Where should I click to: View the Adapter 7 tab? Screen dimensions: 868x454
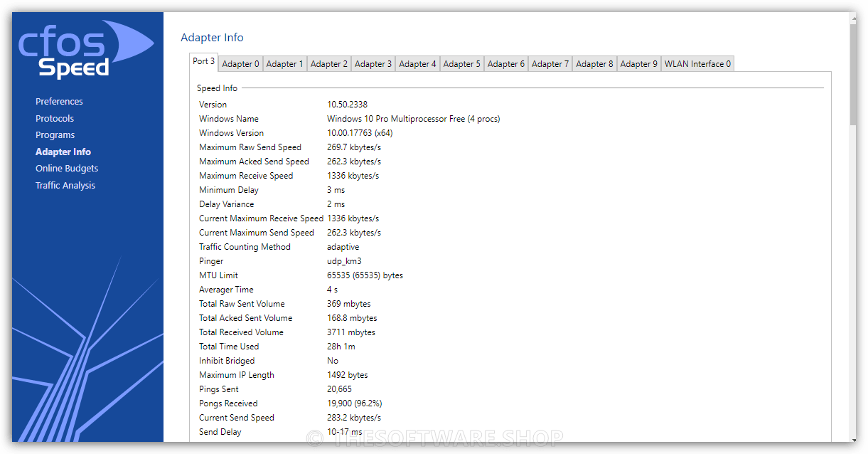click(550, 64)
